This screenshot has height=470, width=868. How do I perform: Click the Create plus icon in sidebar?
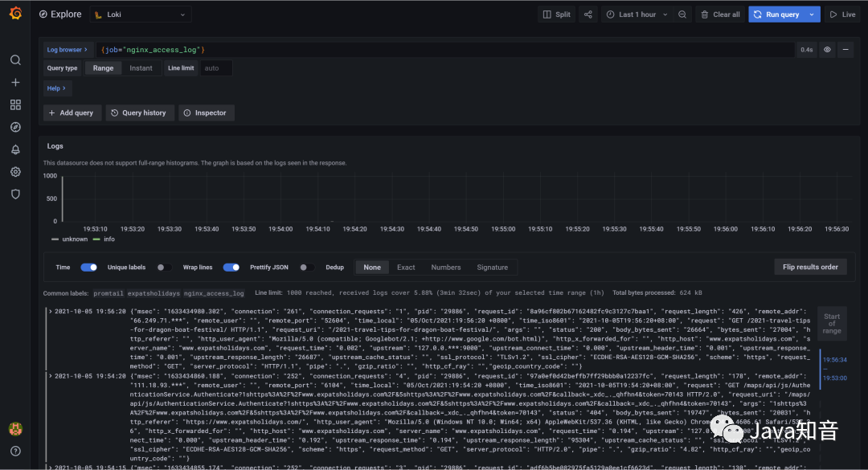(15, 83)
